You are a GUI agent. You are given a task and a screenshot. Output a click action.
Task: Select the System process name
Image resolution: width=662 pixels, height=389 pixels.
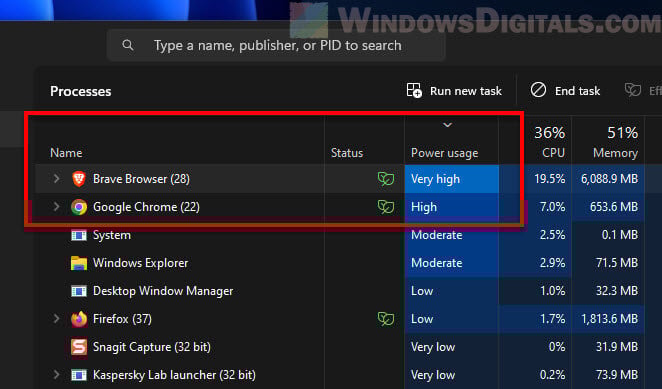click(x=111, y=235)
